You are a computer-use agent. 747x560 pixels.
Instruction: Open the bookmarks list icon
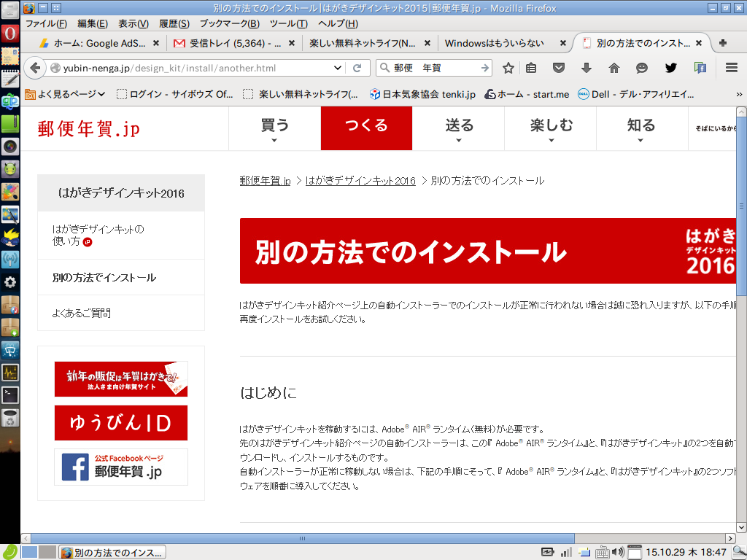pos(531,68)
